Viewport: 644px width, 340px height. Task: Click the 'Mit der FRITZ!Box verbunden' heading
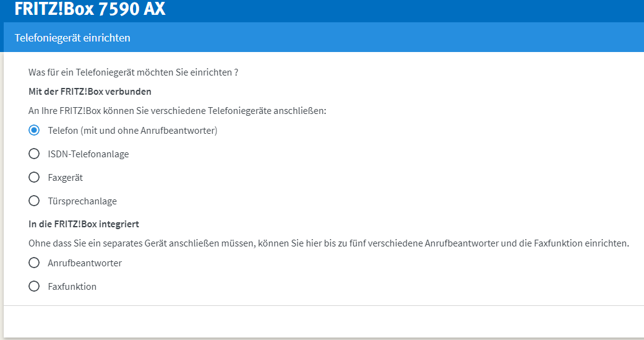tap(90, 92)
